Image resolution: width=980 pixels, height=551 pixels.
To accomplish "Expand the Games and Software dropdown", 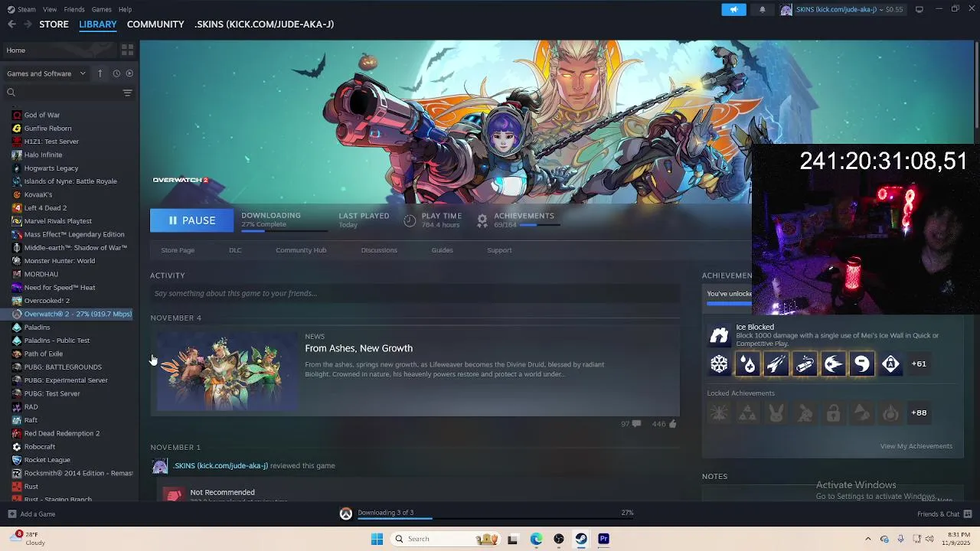I will coord(46,73).
